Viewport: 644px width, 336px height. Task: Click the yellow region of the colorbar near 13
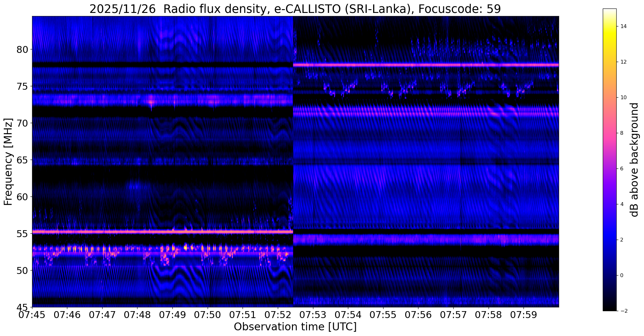[x=609, y=44]
